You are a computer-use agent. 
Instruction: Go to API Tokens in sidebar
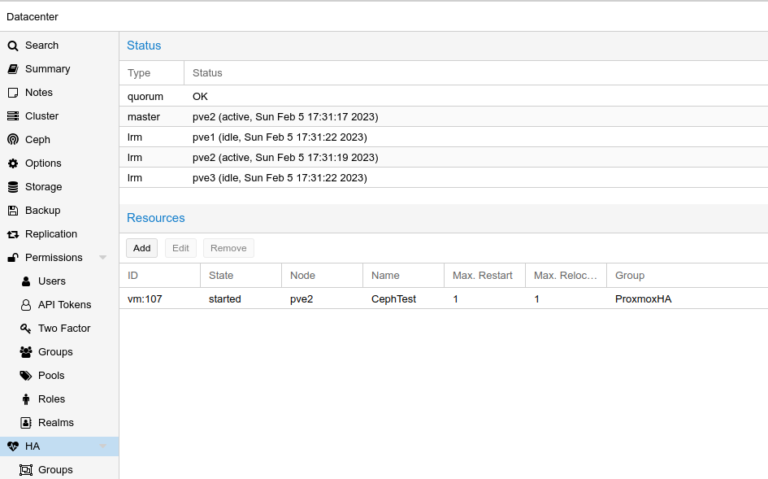click(64, 305)
